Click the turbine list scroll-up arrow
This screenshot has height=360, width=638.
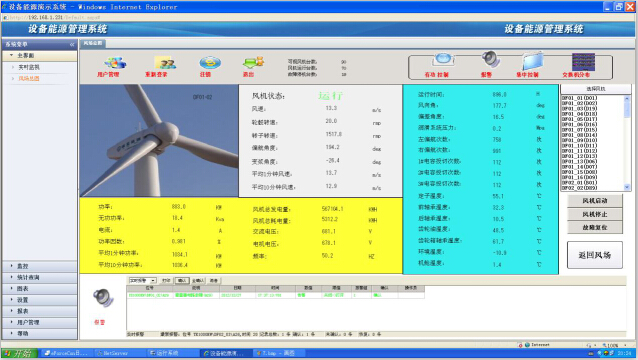coord(627,98)
